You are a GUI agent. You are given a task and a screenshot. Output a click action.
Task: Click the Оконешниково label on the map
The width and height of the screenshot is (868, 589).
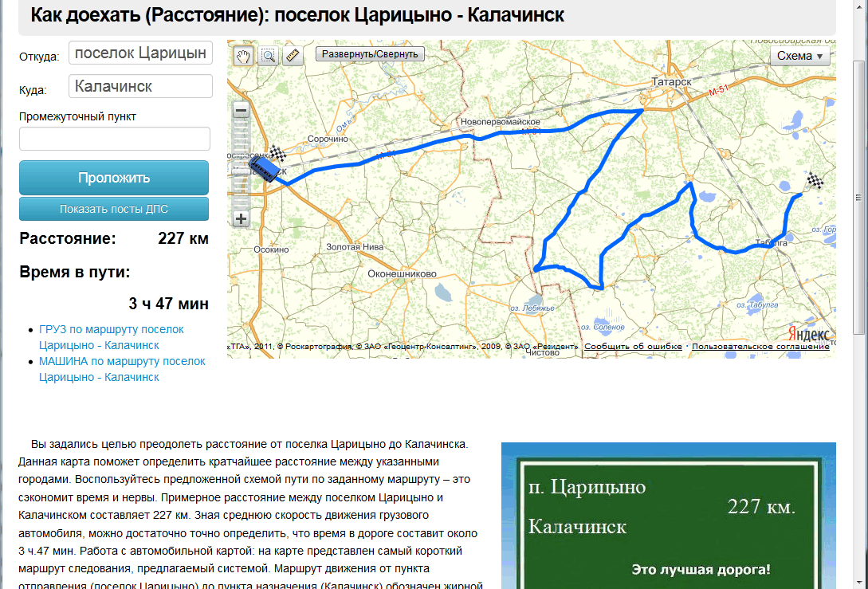click(402, 274)
